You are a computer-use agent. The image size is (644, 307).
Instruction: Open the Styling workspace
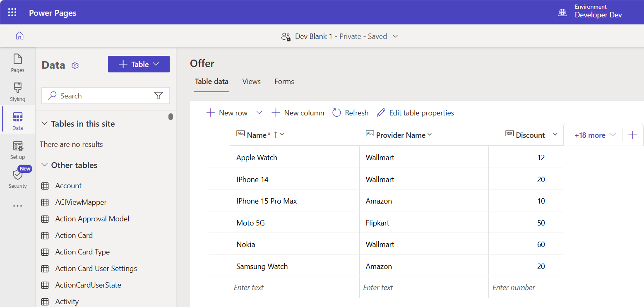click(17, 92)
